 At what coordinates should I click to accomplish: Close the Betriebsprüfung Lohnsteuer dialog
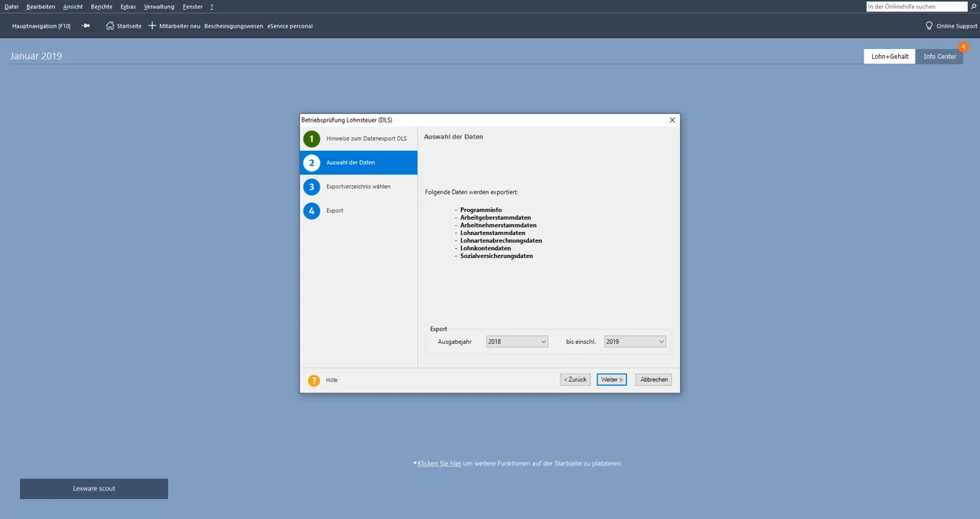click(x=672, y=120)
